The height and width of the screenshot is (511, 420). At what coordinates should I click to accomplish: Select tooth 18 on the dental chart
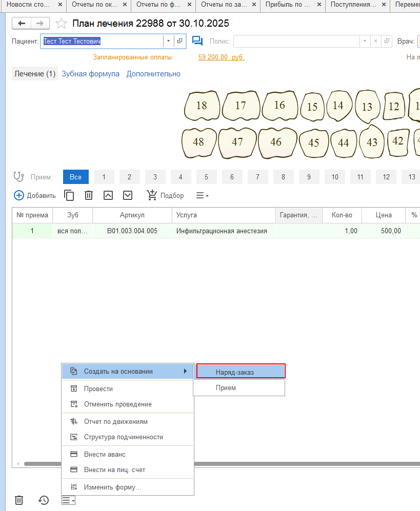click(202, 106)
